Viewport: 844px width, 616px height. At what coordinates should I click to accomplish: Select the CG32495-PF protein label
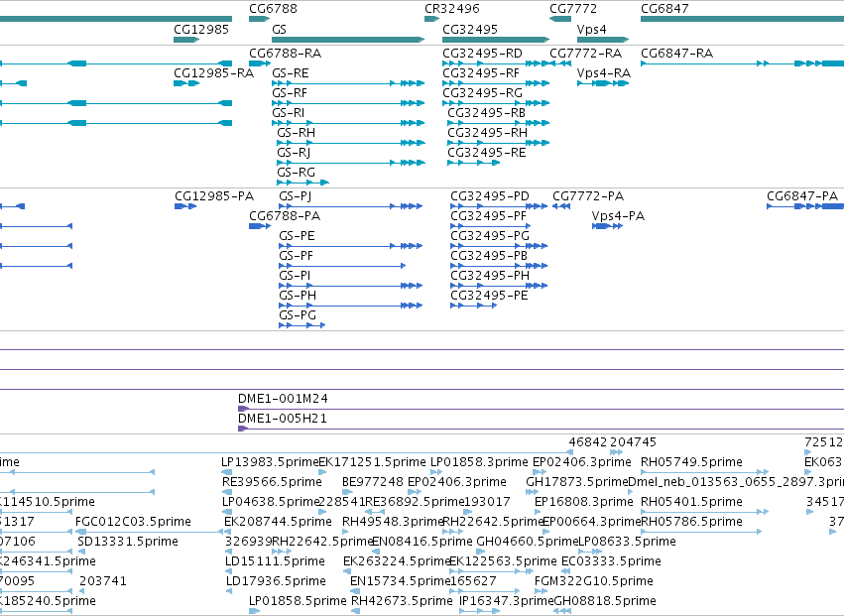point(488,216)
